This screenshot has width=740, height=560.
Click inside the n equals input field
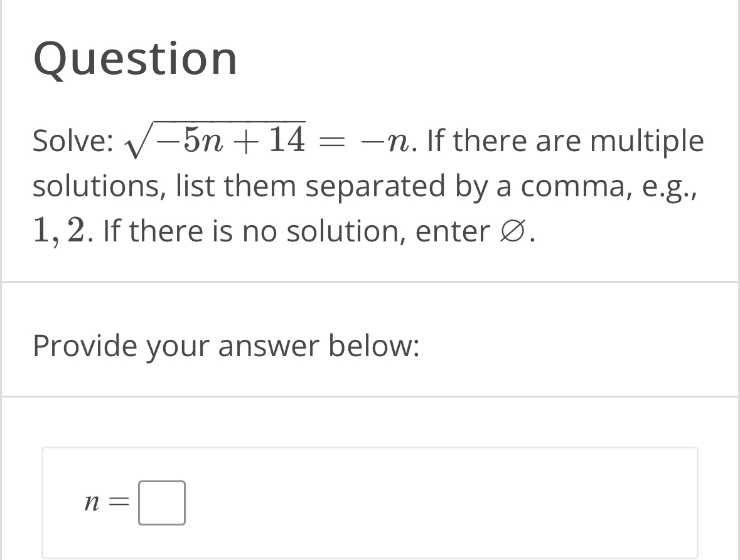[x=161, y=502]
